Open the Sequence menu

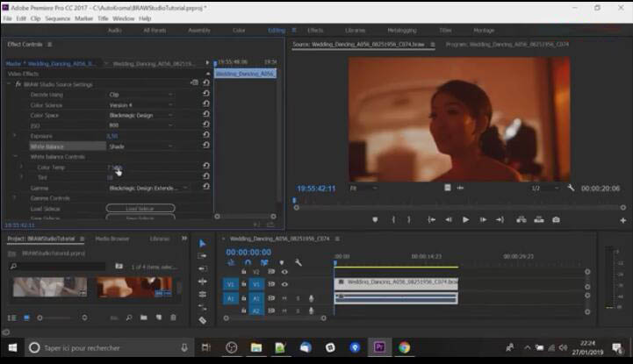point(57,18)
